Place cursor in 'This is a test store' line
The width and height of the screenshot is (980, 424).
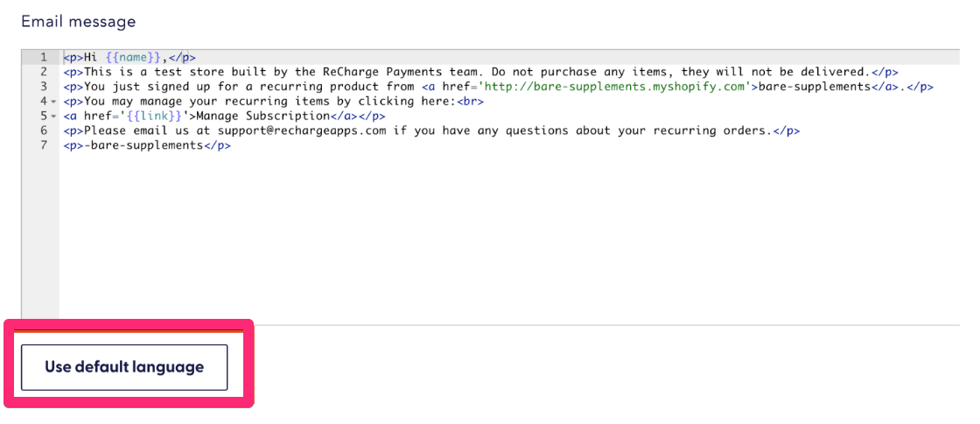tap(481, 72)
